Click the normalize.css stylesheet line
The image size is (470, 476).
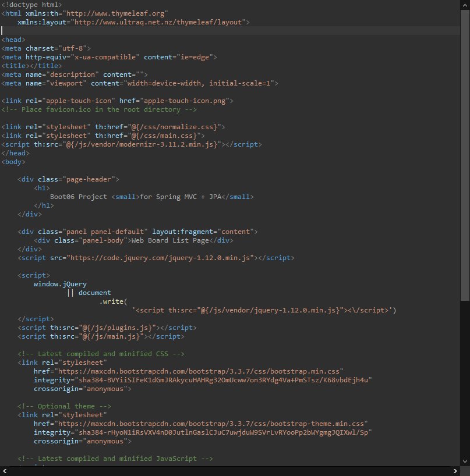click(x=114, y=127)
